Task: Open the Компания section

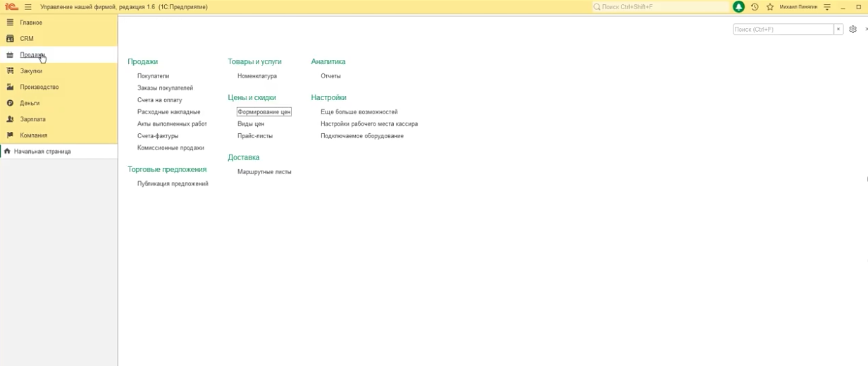Action: click(x=33, y=135)
